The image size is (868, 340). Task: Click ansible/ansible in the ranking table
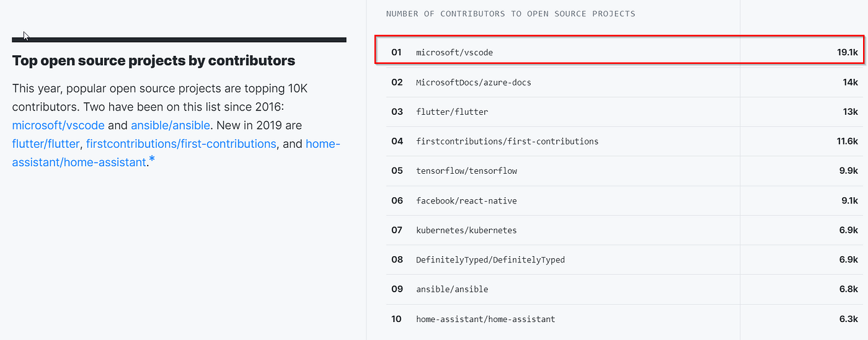(x=452, y=290)
